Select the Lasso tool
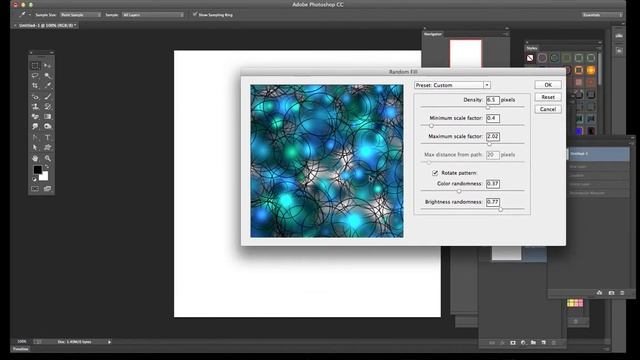Screen dimensions: 640x360 click(x=35, y=76)
